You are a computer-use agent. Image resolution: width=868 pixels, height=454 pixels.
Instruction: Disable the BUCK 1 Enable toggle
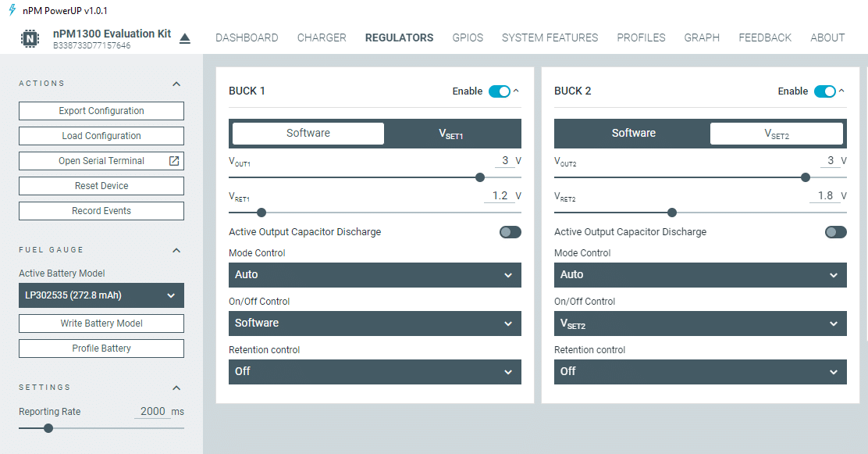click(x=499, y=91)
